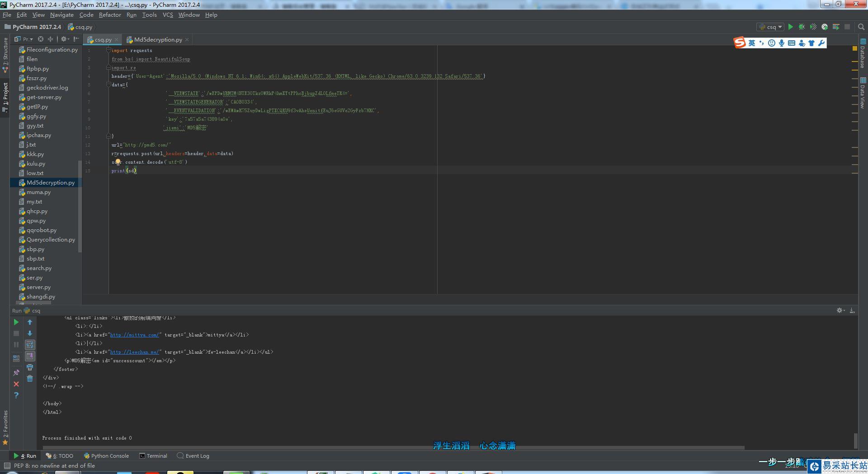Viewport: 868px width, 474px height.
Task: Open the Run panel gear settings dropdown
Action: click(x=841, y=311)
